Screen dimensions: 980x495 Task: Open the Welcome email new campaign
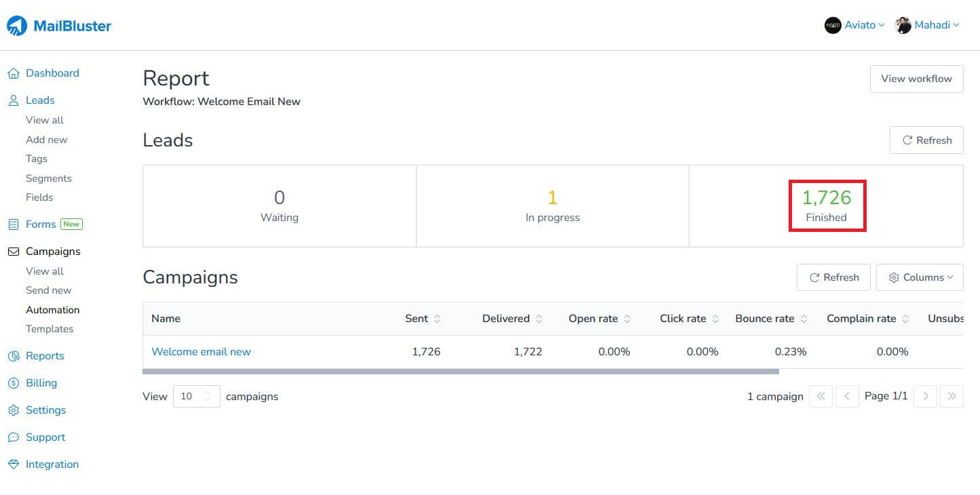pyautogui.click(x=201, y=351)
